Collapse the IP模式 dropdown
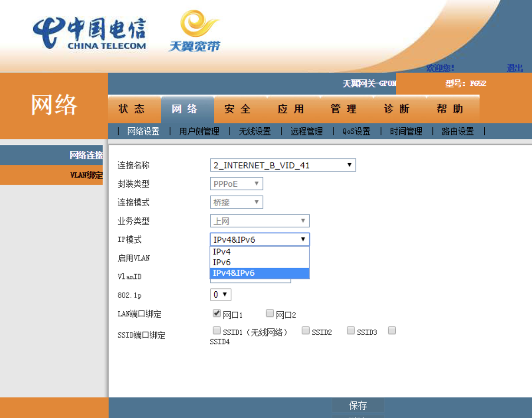 (x=260, y=239)
